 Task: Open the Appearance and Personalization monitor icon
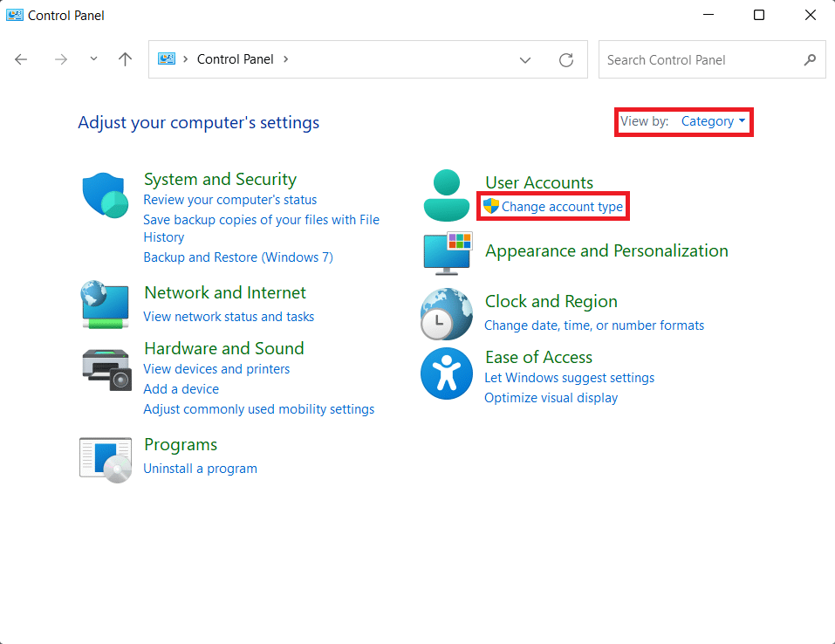click(447, 253)
